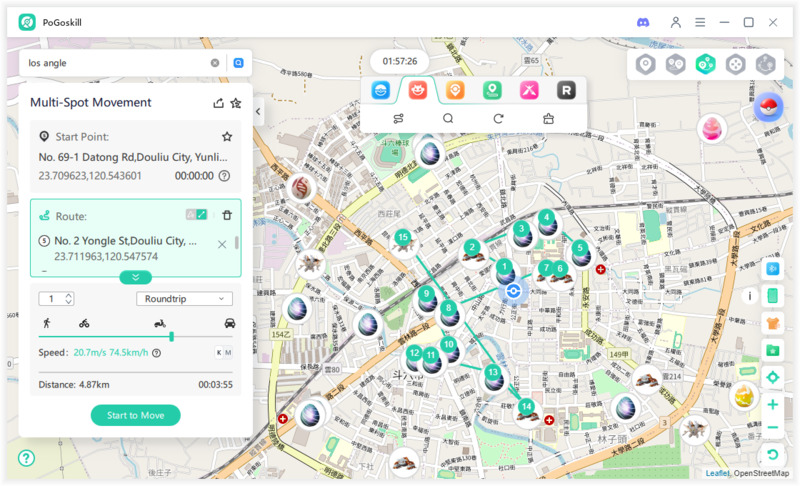Screen dimensions: 800x486
Task: Click the location search input field
Action: point(115,62)
